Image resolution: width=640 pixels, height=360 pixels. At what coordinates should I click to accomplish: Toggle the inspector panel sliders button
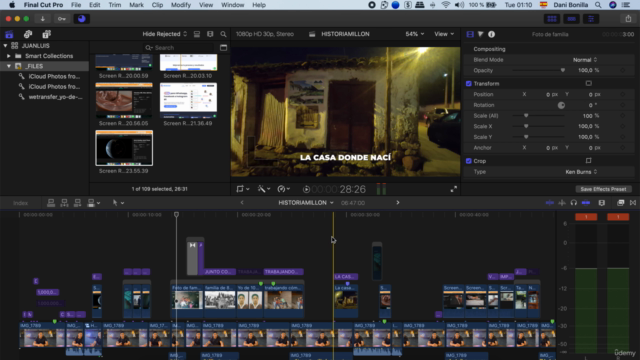[591, 19]
